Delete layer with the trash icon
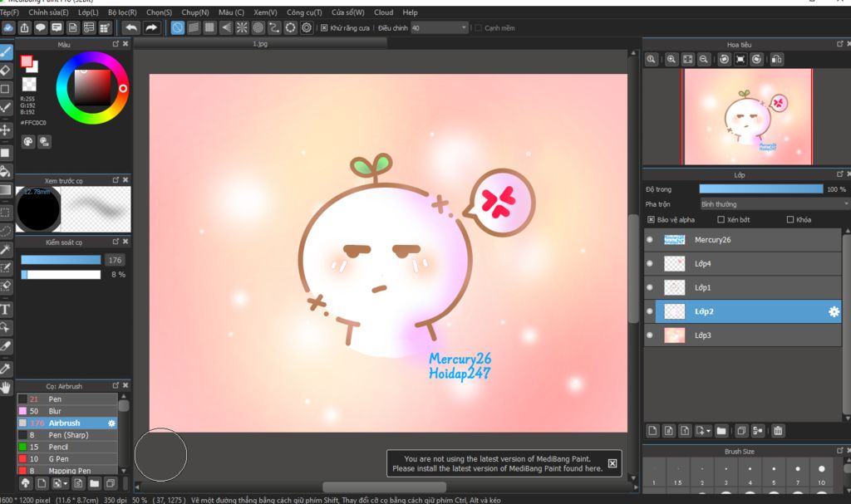Viewport: 851px width, 504px height. (x=778, y=431)
